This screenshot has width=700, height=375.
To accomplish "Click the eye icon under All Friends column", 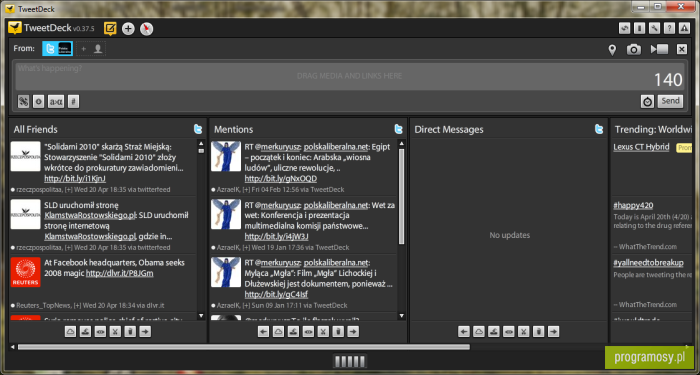I will coord(100,331).
